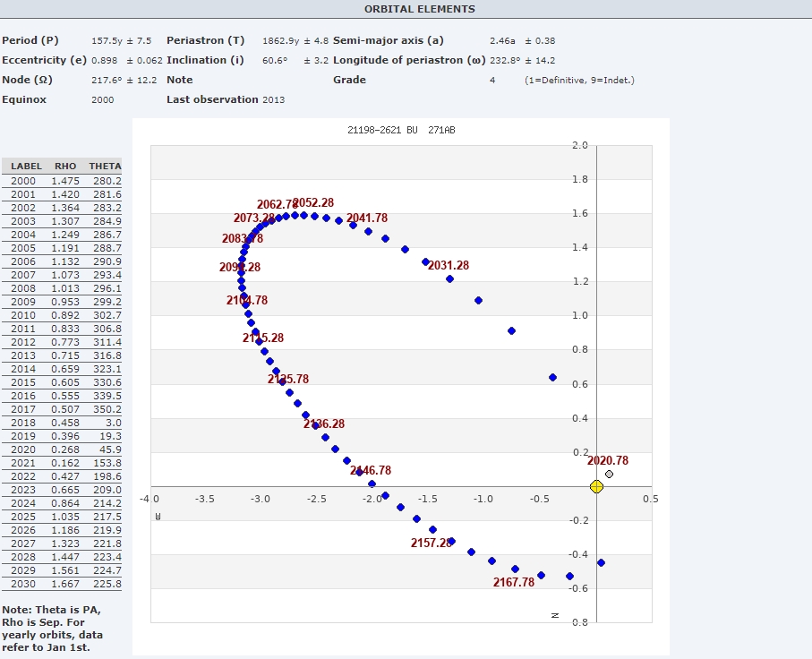812x659 pixels.
Task: Click the 2125.78 epoch label on orbit
Action: tap(288, 380)
